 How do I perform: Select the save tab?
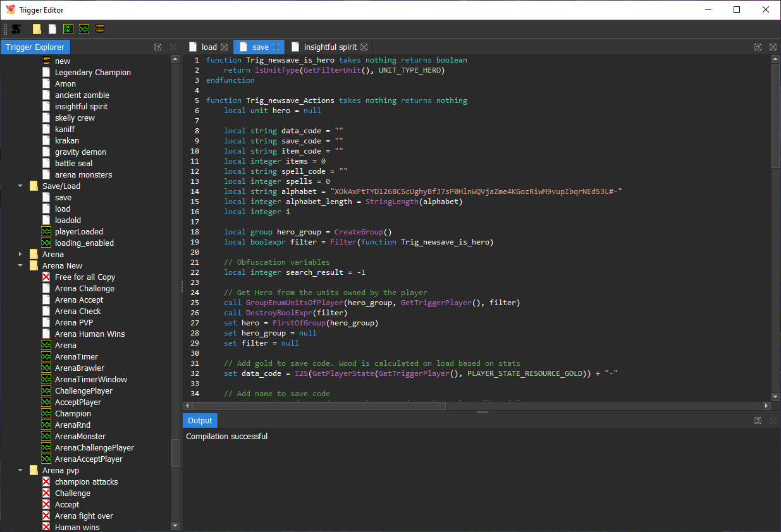click(x=259, y=47)
